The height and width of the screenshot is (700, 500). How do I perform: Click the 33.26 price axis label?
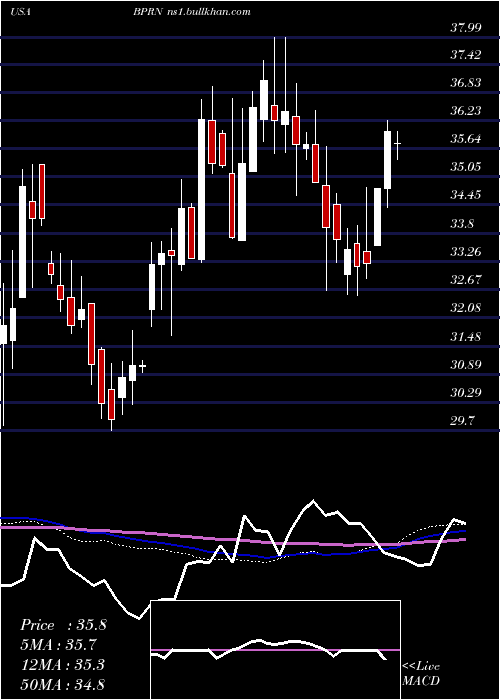coord(466,252)
